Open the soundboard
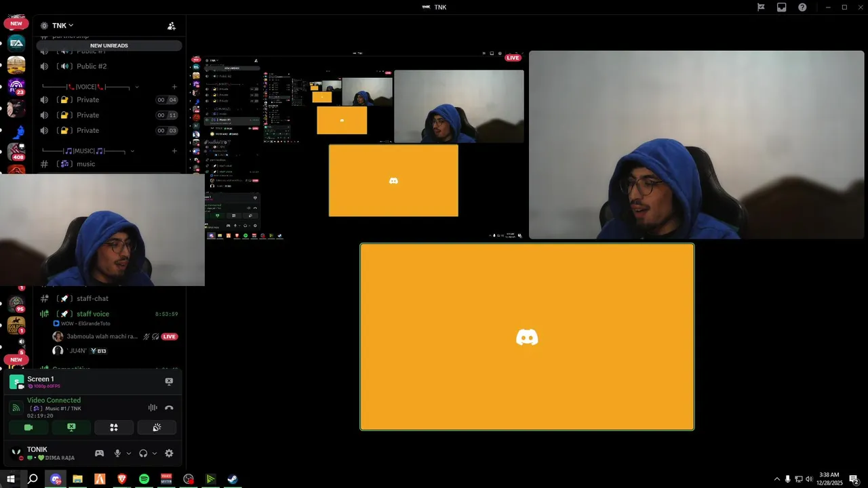The height and width of the screenshot is (488, 868). (x=157, y=428)
